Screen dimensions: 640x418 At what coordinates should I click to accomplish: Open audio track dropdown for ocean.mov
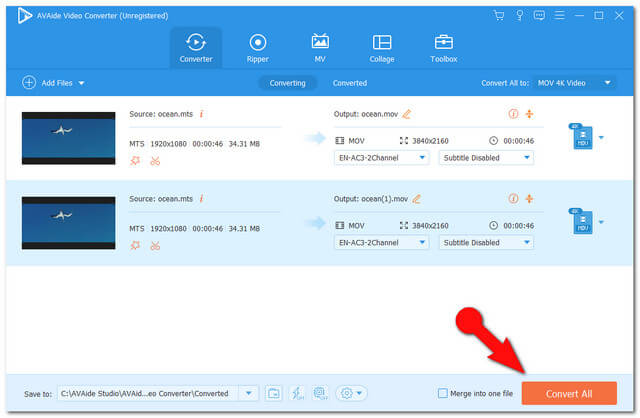coord(382,158)
